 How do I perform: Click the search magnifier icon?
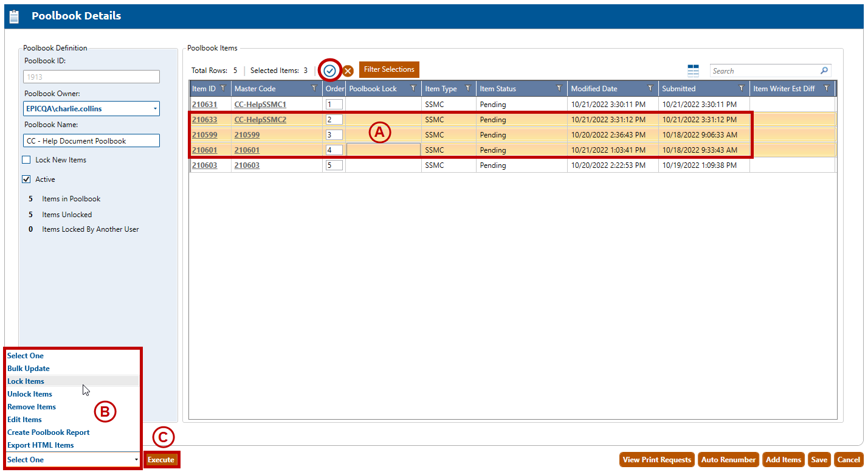[824, 71]
